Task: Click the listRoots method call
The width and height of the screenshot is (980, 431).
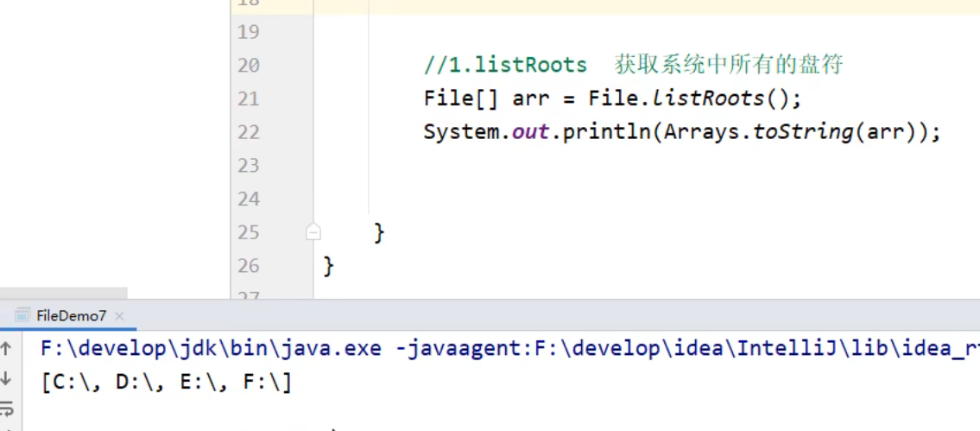Action: click(707, 98)
